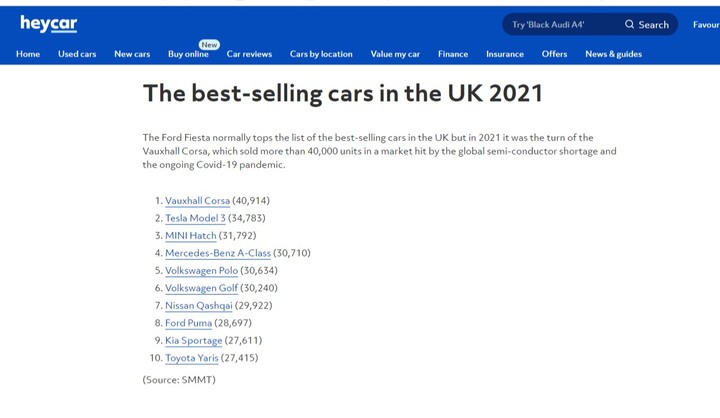Viewport: 720px width, 418px height.
Task: Click the Favourites link in header
Action: click(x=706, y=24)
